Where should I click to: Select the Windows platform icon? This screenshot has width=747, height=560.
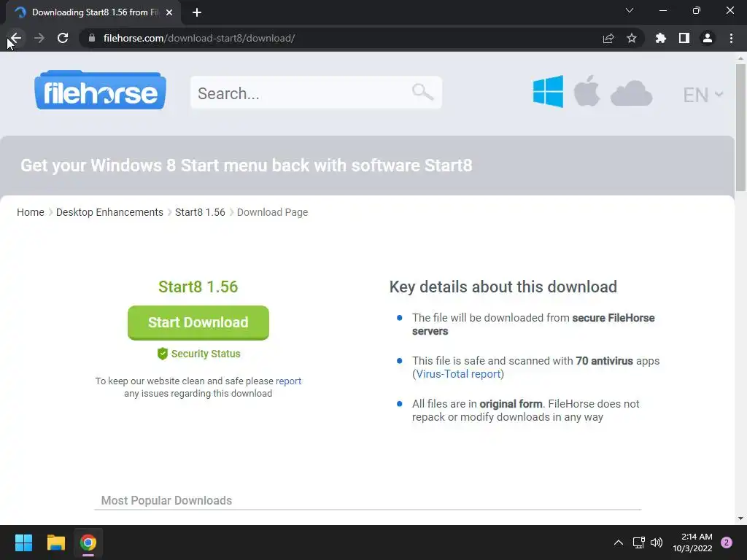548,91
